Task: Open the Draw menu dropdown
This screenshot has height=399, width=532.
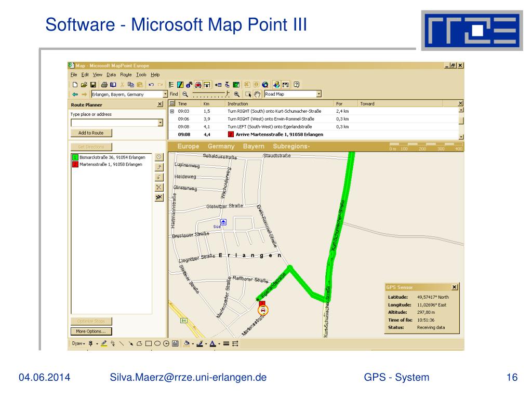Action: (78, 344)
